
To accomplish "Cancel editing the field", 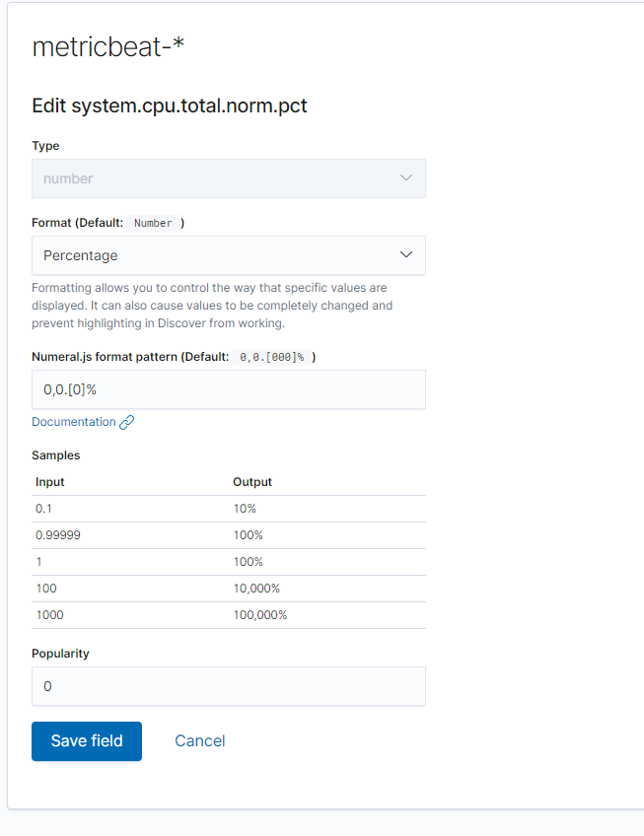I will [199, 741].
